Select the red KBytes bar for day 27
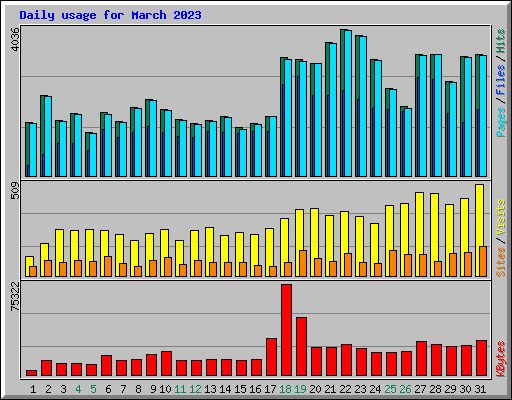 (x=421, y=359)
